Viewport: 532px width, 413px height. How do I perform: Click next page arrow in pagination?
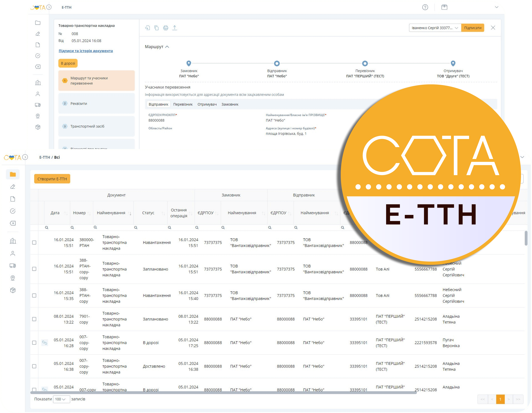[509, 399]
